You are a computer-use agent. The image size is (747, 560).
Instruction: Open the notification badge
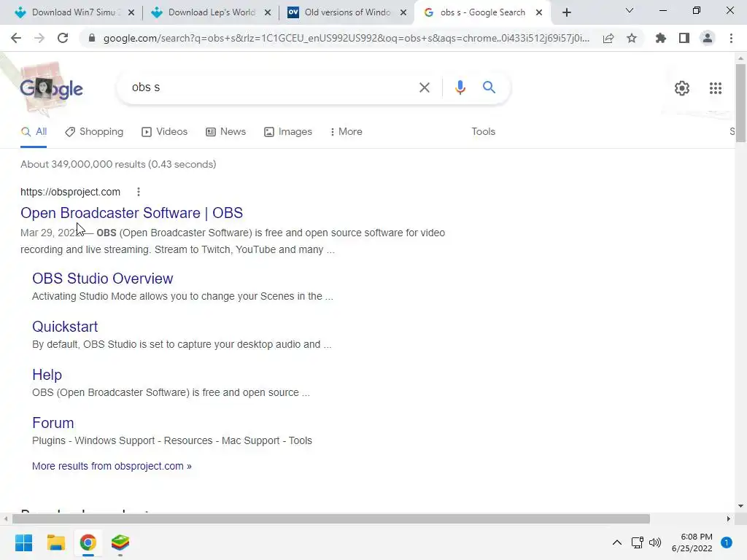point(727,542)
